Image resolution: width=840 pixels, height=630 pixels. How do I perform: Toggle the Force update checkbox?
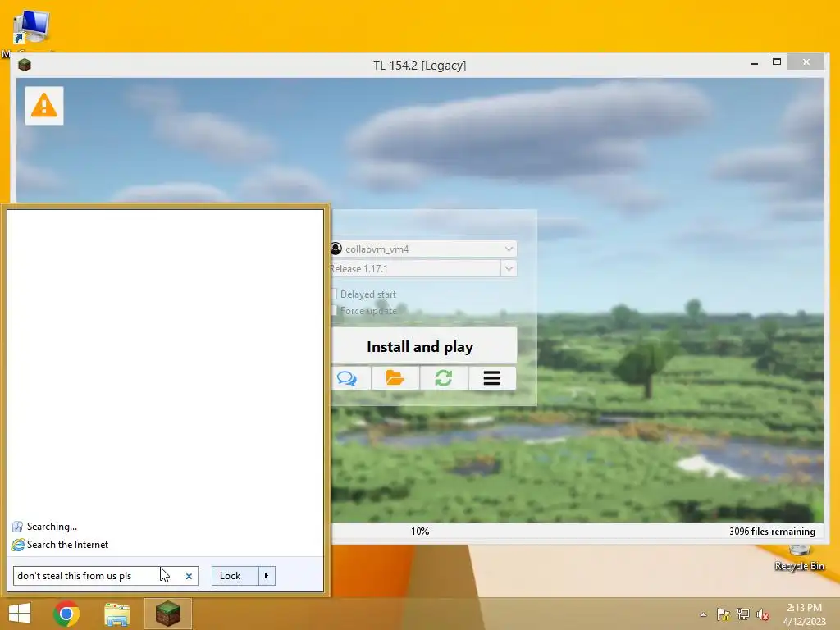(x=333, y=310)
